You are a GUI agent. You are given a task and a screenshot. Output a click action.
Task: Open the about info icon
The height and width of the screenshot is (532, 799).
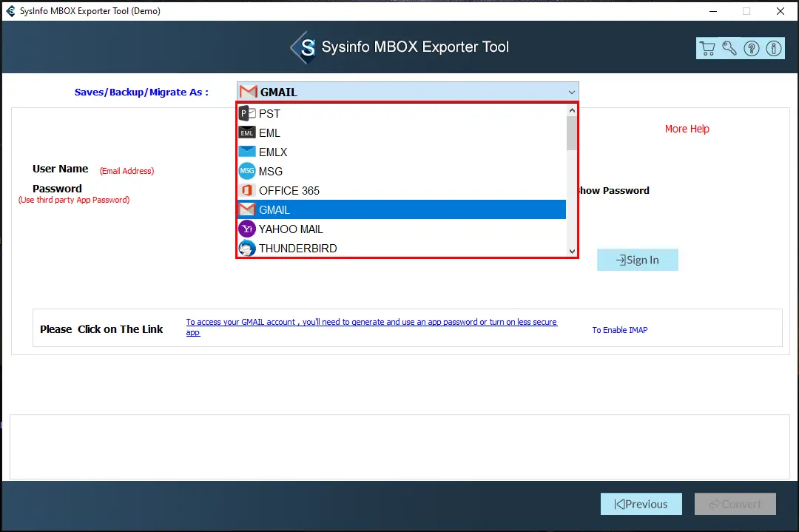(x=774, y=48)
